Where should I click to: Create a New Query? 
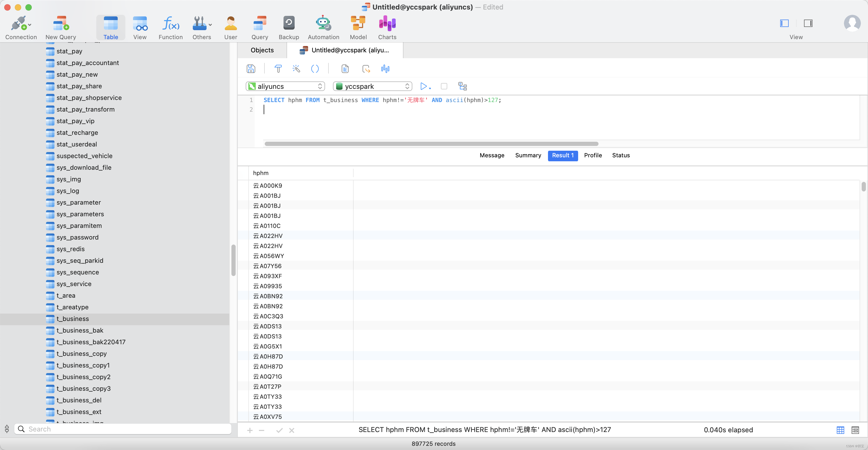point(61,27)
